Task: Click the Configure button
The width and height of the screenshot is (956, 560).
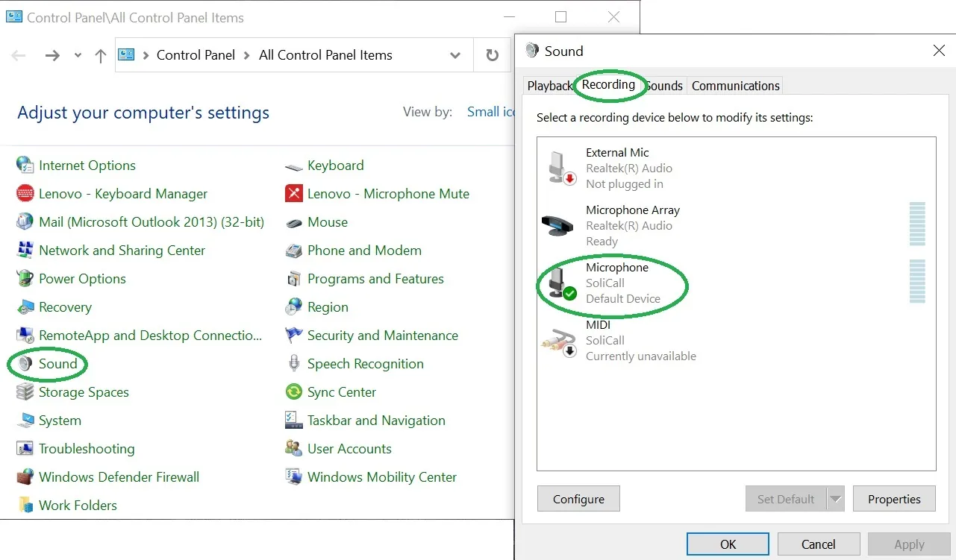Action: coord(578,500)
